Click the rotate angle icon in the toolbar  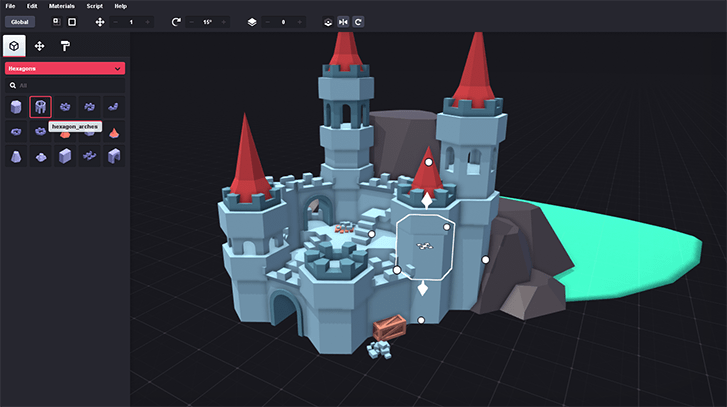point(177,21)
